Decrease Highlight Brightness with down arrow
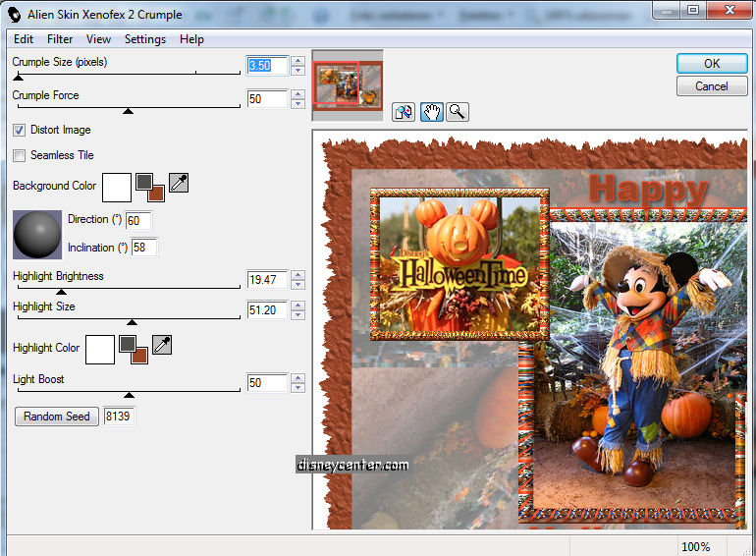The image size is (756, 556). click(297, 284)
